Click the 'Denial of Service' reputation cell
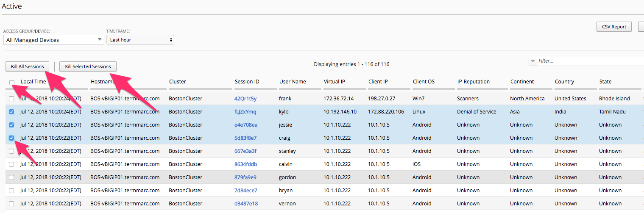644x213 pixels. point(477,112)
